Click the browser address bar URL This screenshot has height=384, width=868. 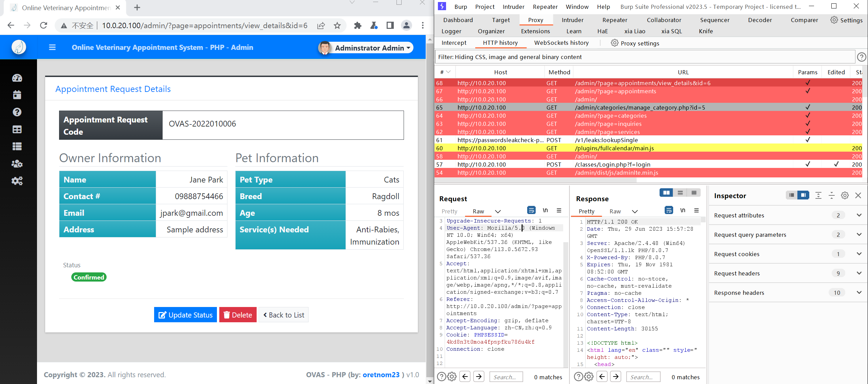(205, 25)
